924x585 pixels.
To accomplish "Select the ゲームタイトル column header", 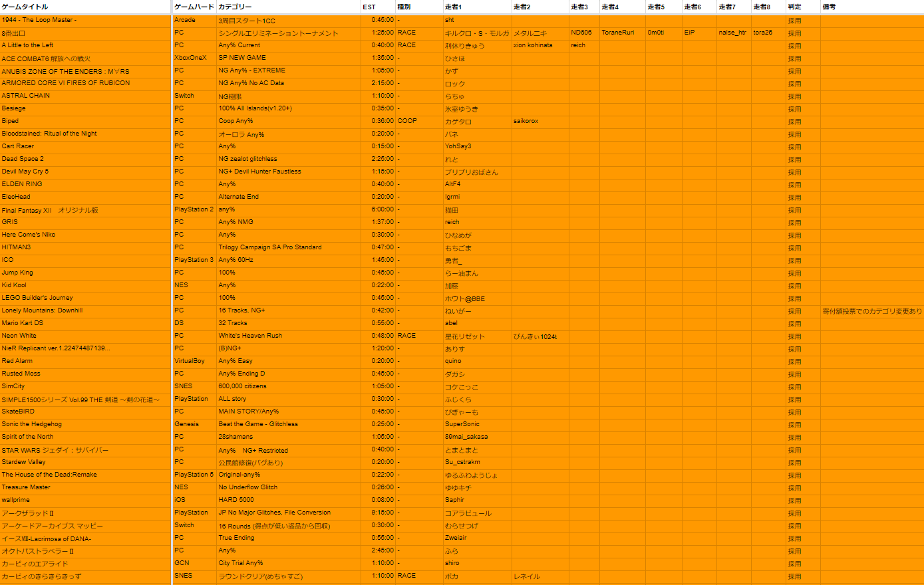I will [x=86, y=7].
